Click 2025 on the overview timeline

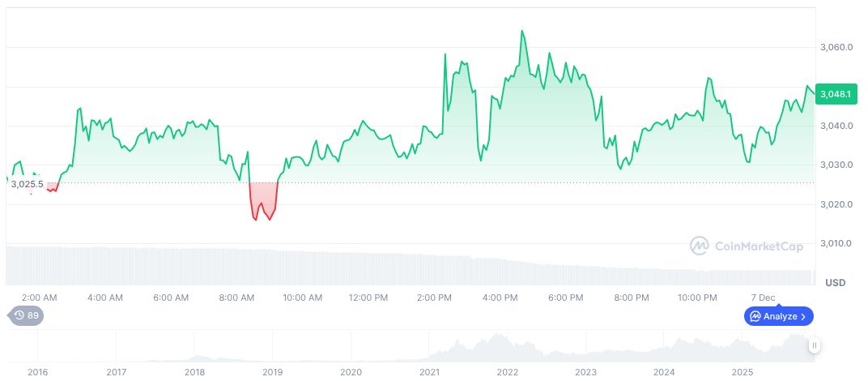tap(742, 372)
